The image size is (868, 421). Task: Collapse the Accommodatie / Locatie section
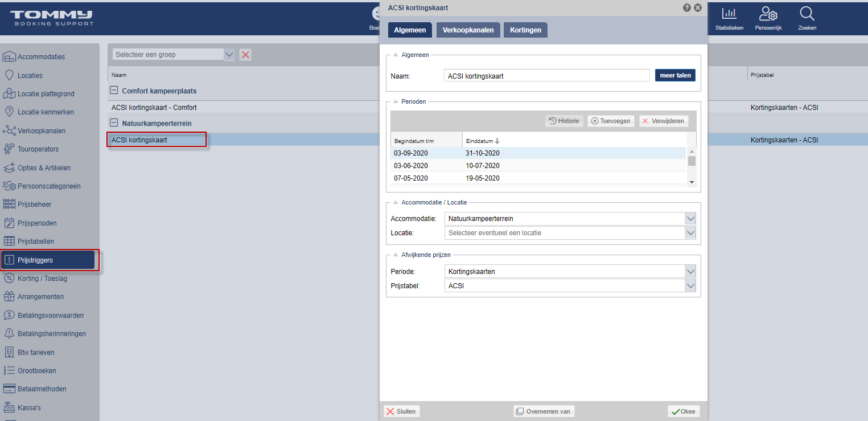(x=396, y=202)
